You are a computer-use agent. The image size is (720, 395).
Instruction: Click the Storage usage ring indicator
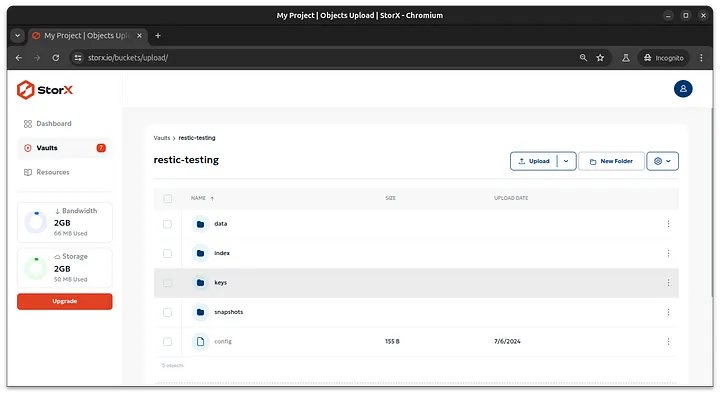(36, 268)
